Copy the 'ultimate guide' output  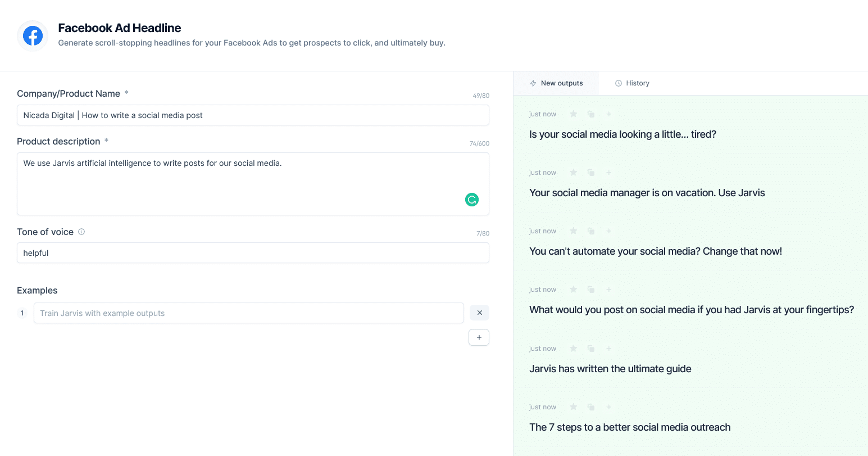pos(591,349)
